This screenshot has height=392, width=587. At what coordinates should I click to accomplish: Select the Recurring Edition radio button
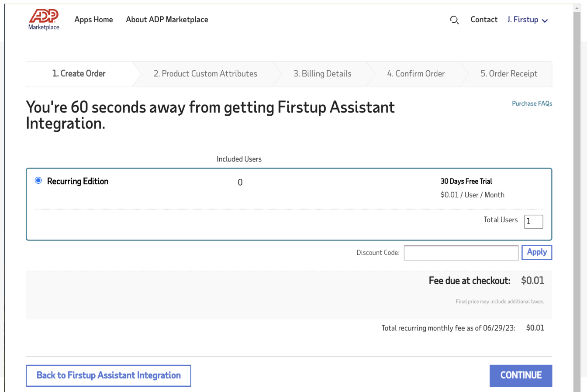[x=38, y=180]
